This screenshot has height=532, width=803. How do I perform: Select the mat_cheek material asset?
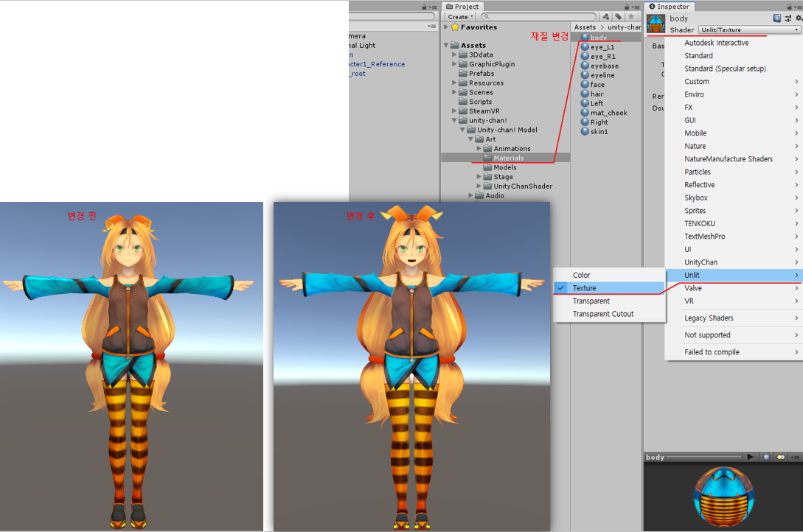[604, 113]
